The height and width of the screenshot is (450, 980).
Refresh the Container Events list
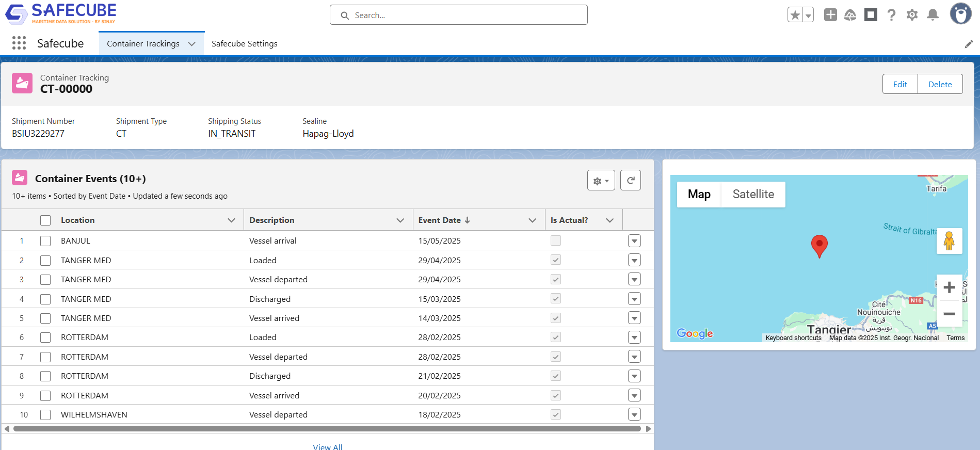coord(630,181)
